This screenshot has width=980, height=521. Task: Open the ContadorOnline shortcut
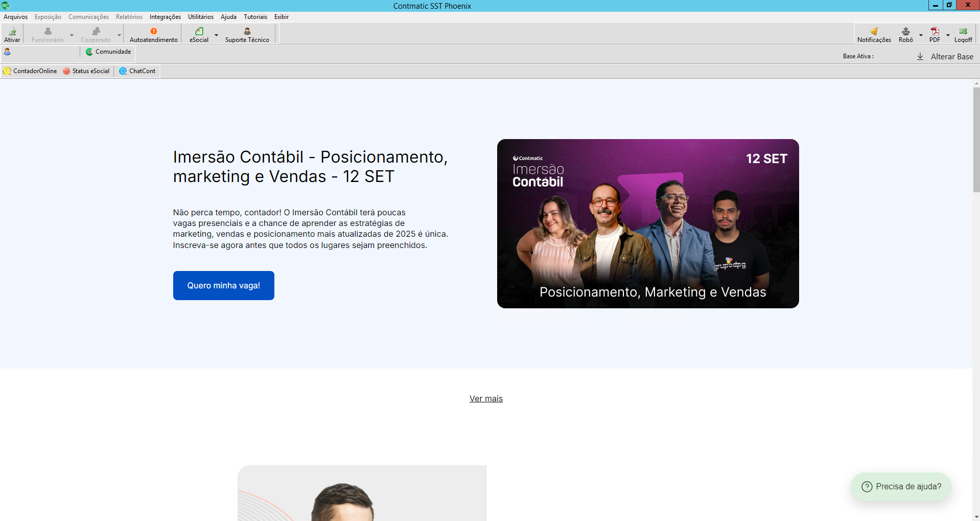(30, 71)
